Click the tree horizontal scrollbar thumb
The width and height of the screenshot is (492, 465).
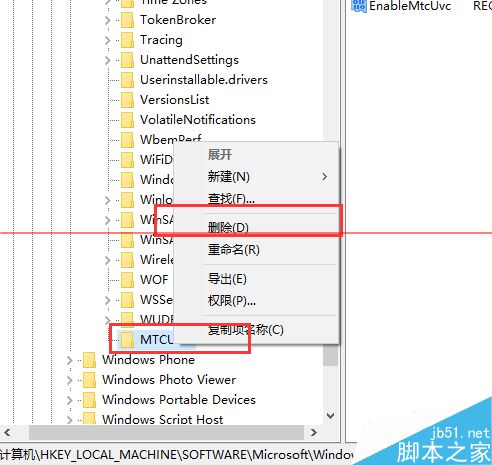pyautogui.click(x=167, y=433)
